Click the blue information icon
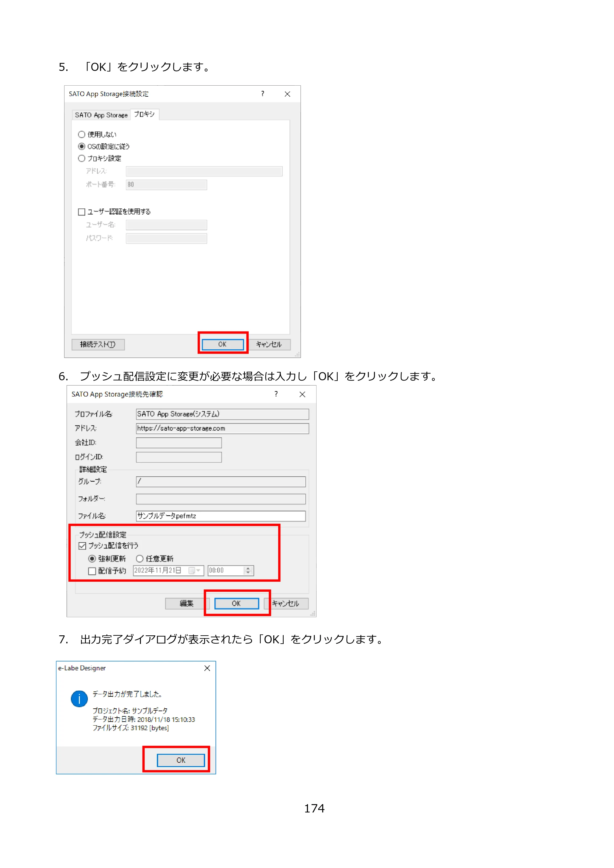 (x=79, y=699)
